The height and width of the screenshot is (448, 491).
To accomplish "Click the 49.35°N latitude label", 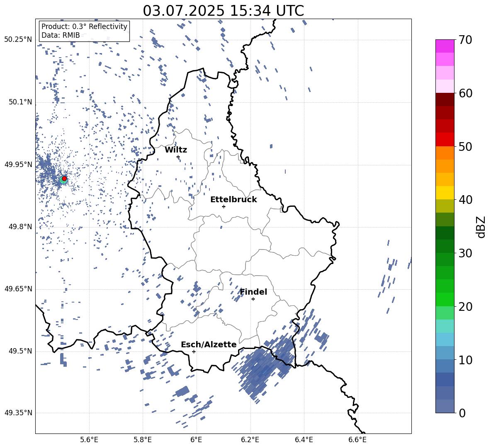I will tap(18, 413).
